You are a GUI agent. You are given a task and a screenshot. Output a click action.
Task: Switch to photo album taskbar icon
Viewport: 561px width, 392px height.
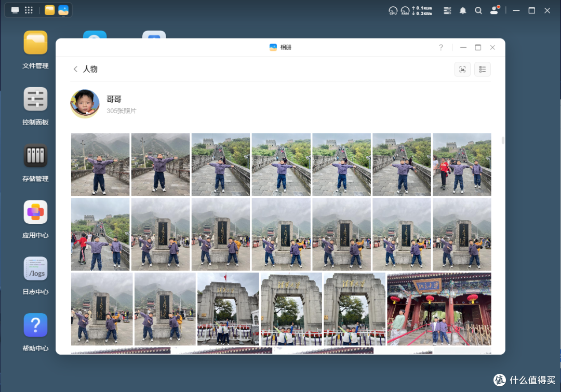[x=63, y=10]
